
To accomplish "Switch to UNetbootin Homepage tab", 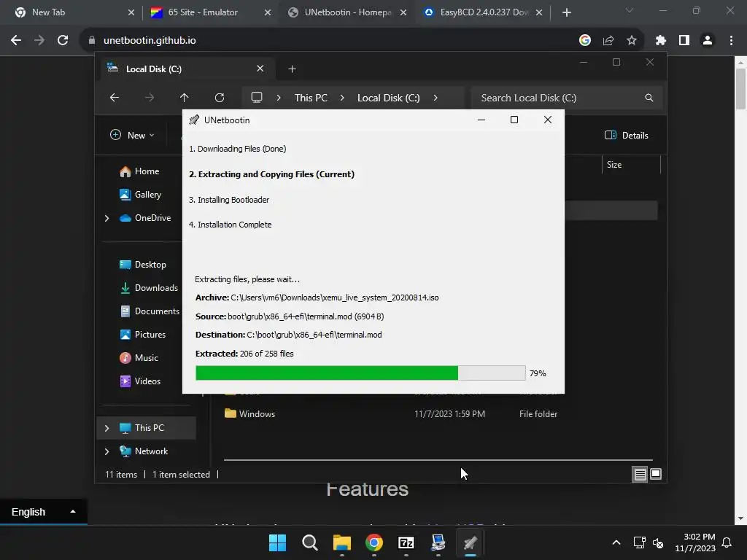I will pos(348,13).
